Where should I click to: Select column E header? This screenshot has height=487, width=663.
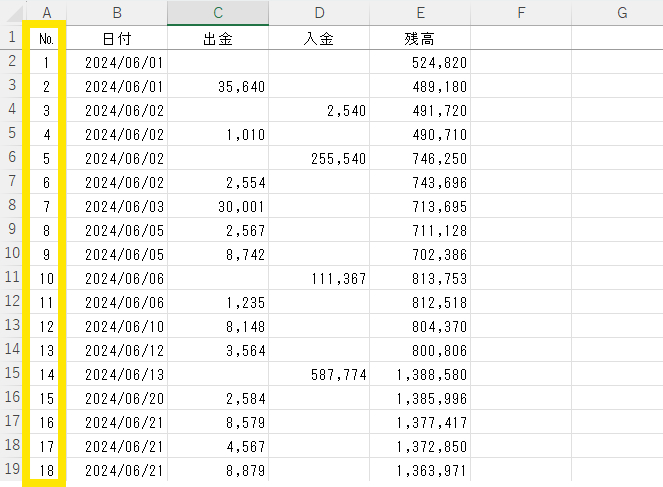coord(420,13)
